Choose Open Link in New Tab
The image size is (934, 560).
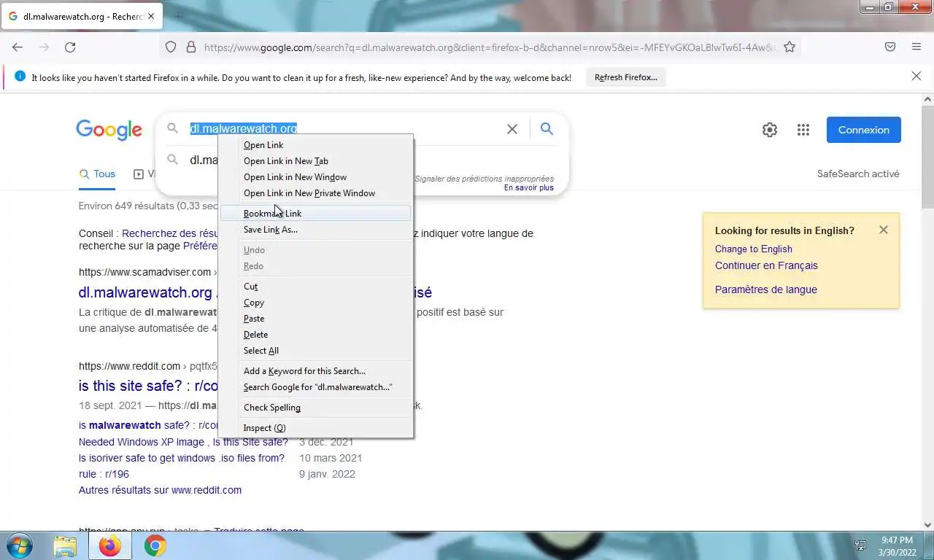(x=316, y=161)
